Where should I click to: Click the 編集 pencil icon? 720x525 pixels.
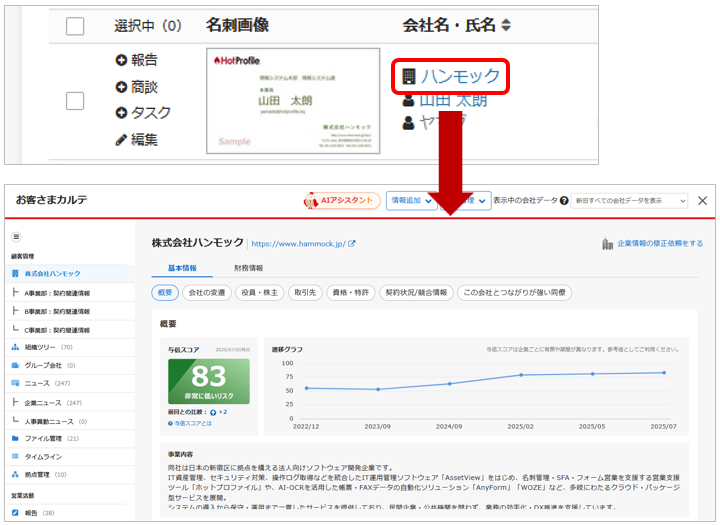click(121, 140)
